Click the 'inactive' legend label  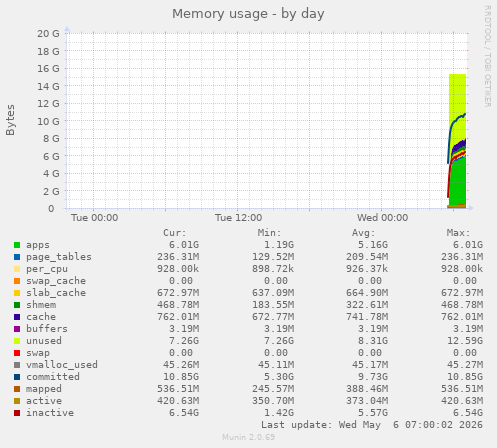(x=50, y=413)
